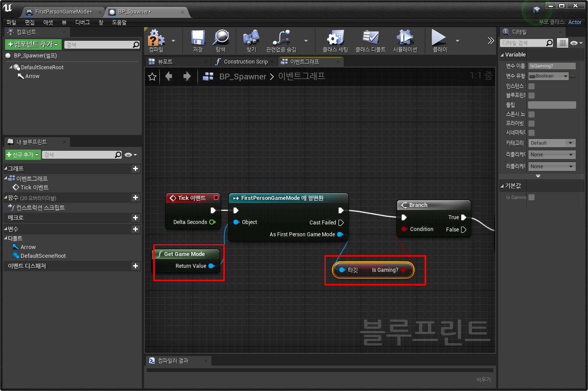Screen dimensions: 588x391
Task: Expand toolbar overflow double-arrow
Action: tap(491, 40)
